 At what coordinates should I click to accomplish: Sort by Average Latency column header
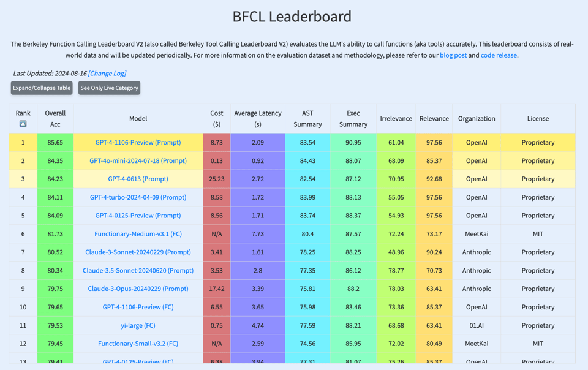[x=258, y=118]
